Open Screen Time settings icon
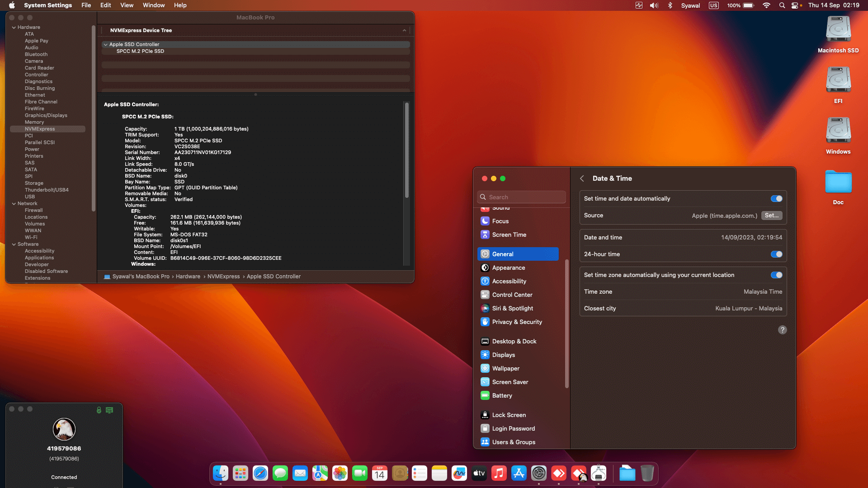Image resolution: width=868 pixels, height=488 pixels. tap(485, 235)
